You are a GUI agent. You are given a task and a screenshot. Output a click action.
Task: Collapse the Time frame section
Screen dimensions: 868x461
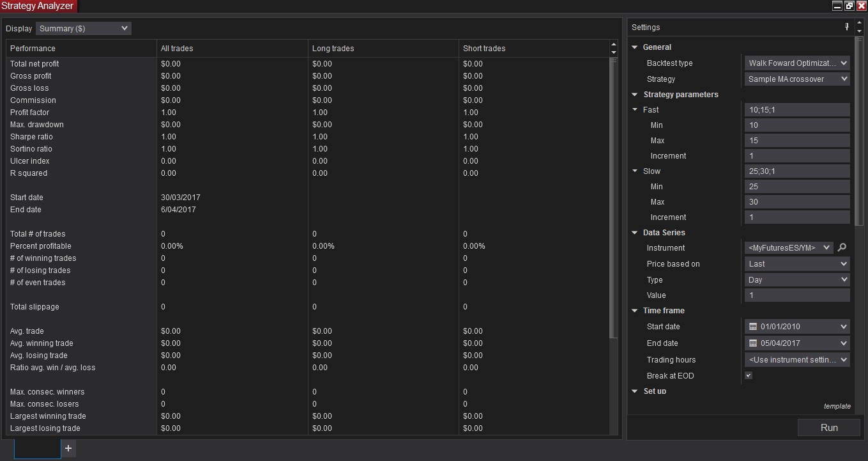tap(635, 311)
